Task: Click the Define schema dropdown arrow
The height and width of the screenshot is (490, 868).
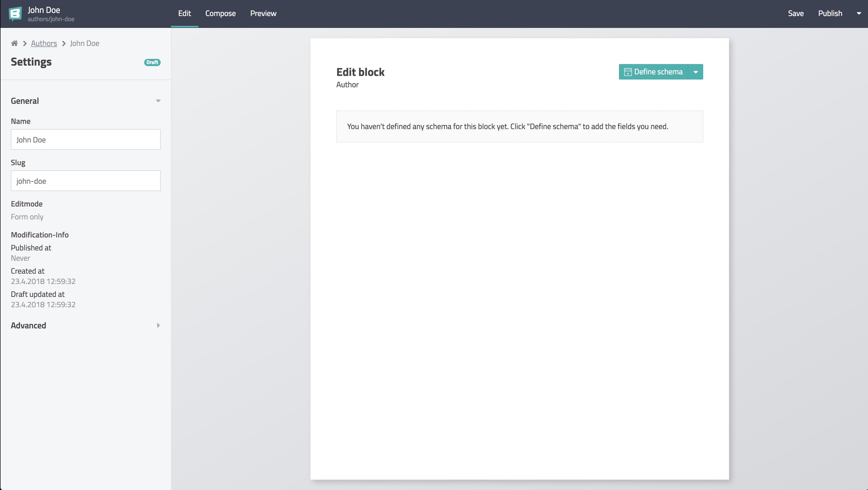Action: coord(696,72)
